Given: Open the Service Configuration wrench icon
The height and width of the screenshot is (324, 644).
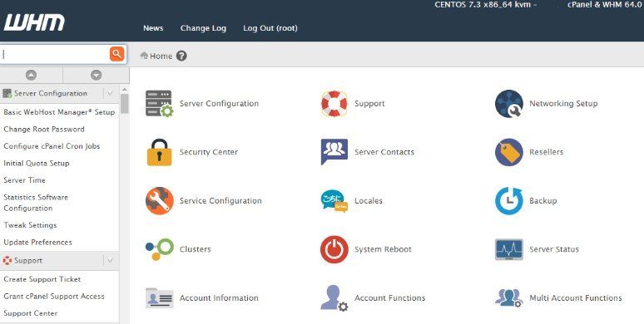Looking at the screenshot, I should [x=160, y=201].
